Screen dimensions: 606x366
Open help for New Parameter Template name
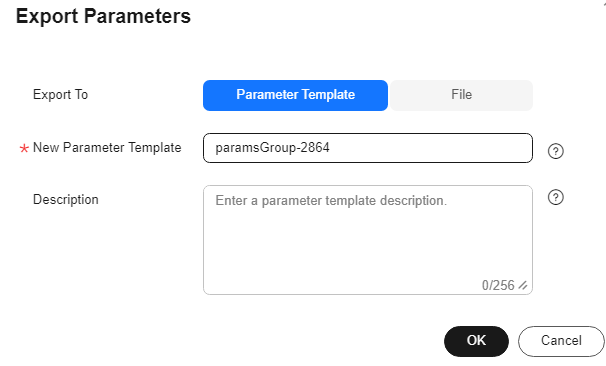[x=555, y=151]
